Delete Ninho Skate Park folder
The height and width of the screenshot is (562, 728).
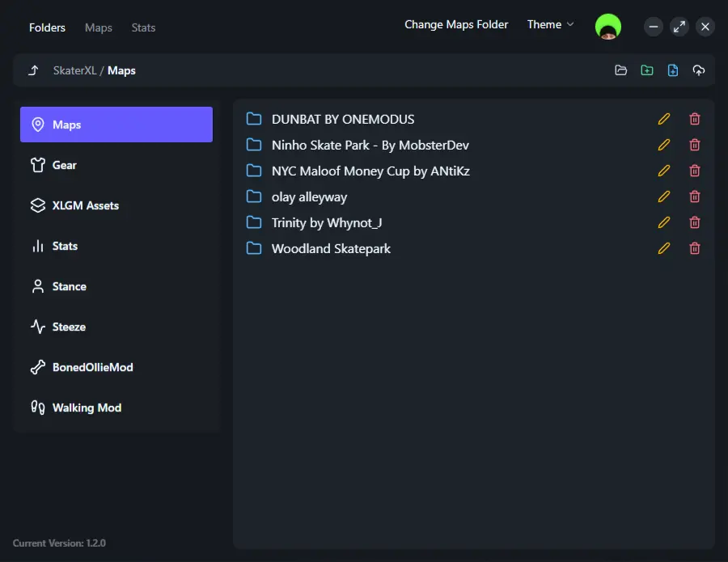(695, 146)
